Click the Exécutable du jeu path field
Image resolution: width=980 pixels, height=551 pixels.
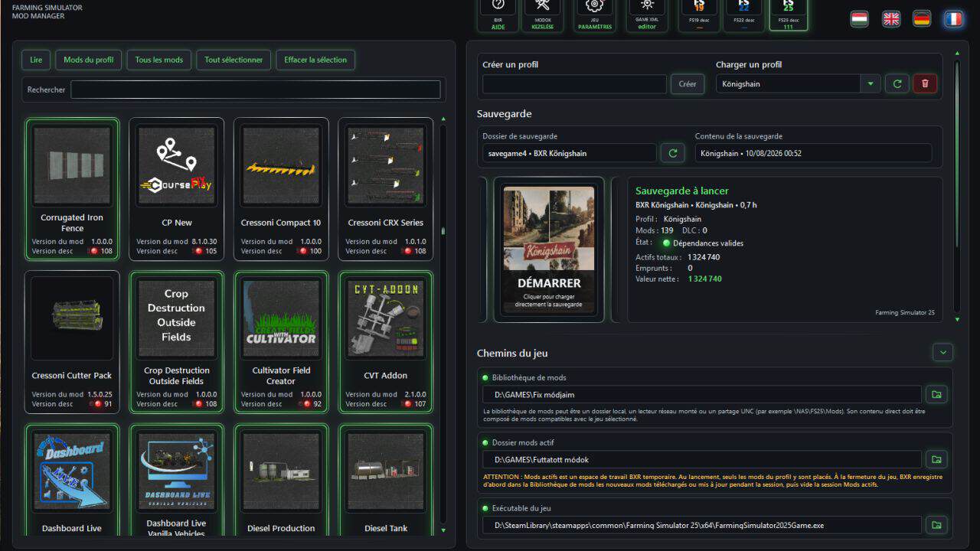coord(702,525)
